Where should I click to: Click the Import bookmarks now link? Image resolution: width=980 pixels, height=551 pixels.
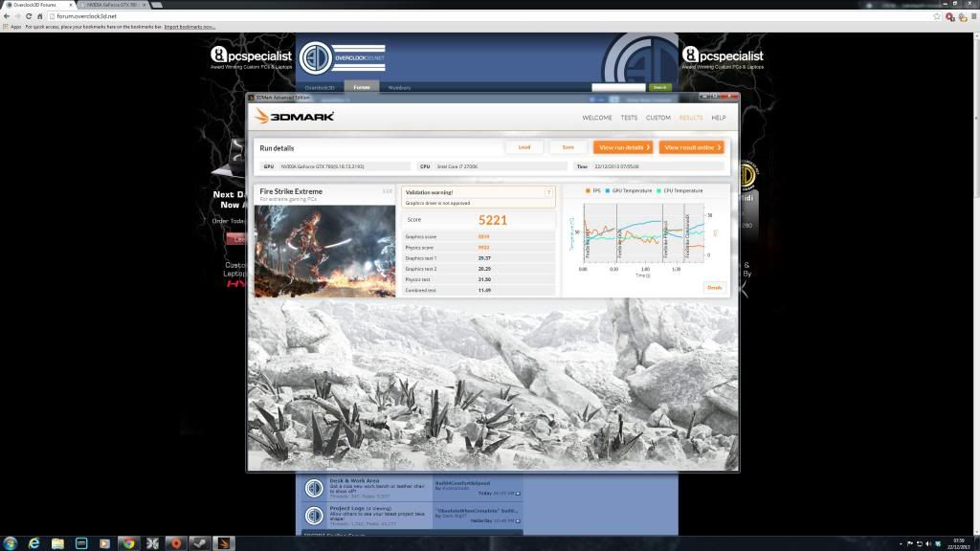(189, 27)
